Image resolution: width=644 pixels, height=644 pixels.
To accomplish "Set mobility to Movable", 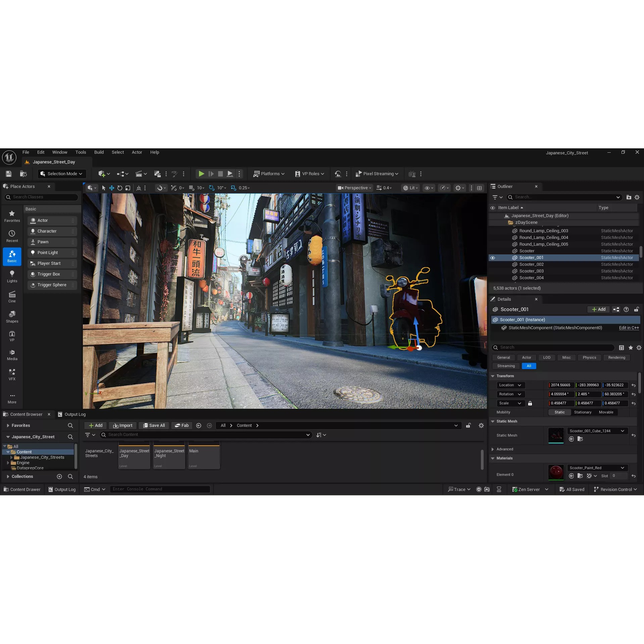I will click(606, 412).
